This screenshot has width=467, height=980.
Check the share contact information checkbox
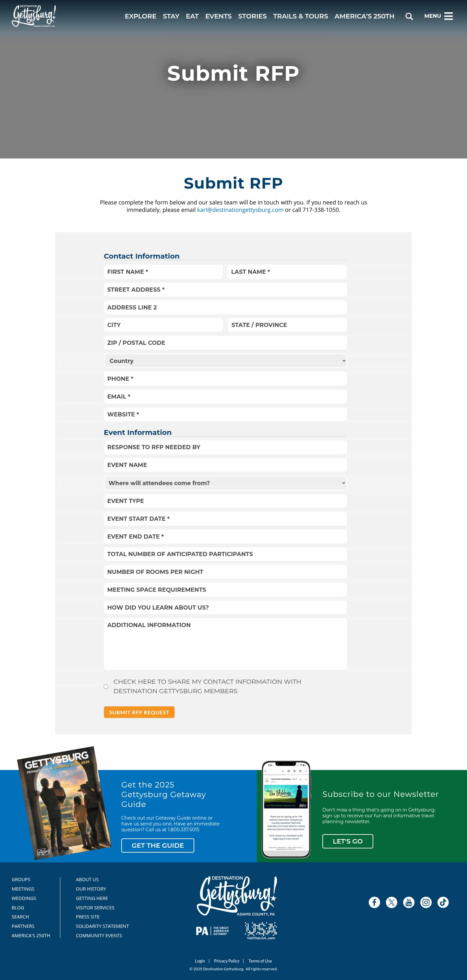pyautogui.click(x=106, y=686)
